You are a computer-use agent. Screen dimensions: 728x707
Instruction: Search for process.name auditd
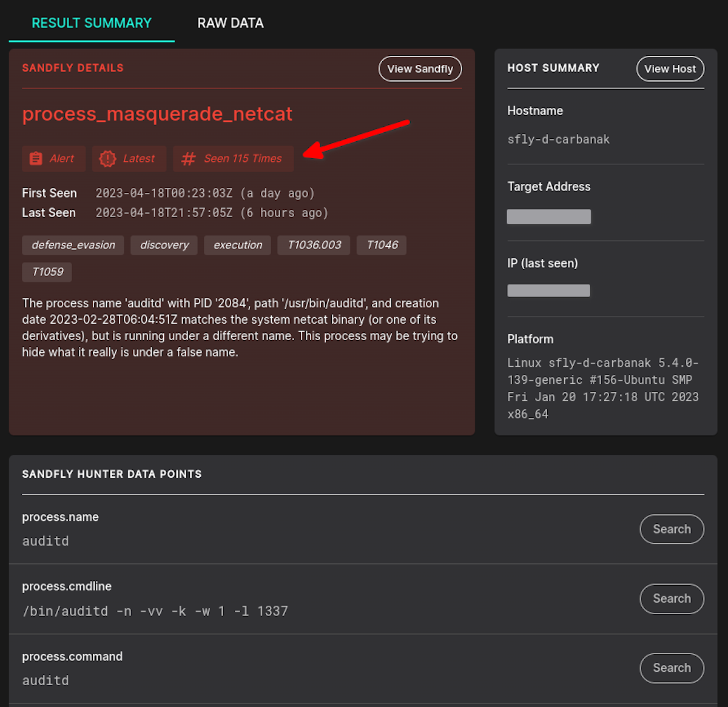click(x=672, y=529)
